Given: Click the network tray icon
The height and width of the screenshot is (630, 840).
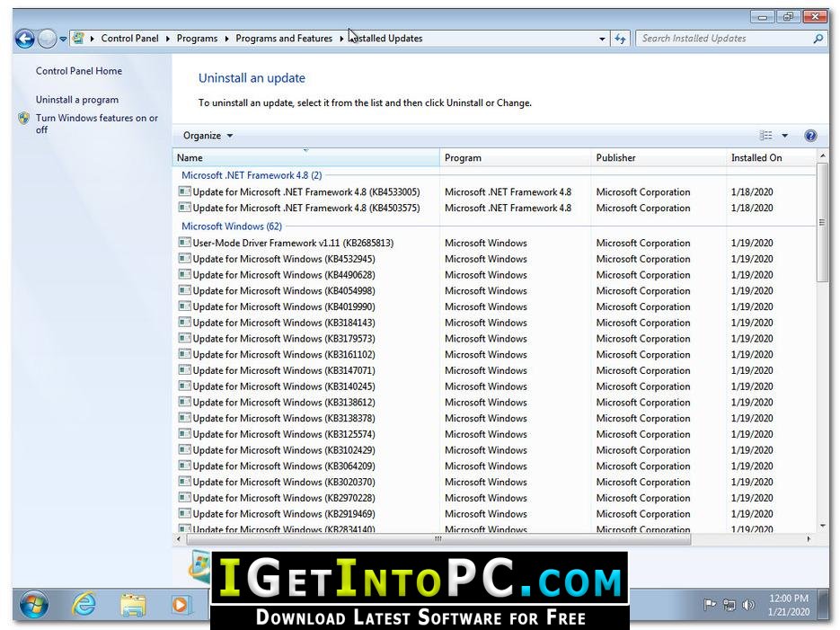Looking at the screenshot, I should 729,606.
